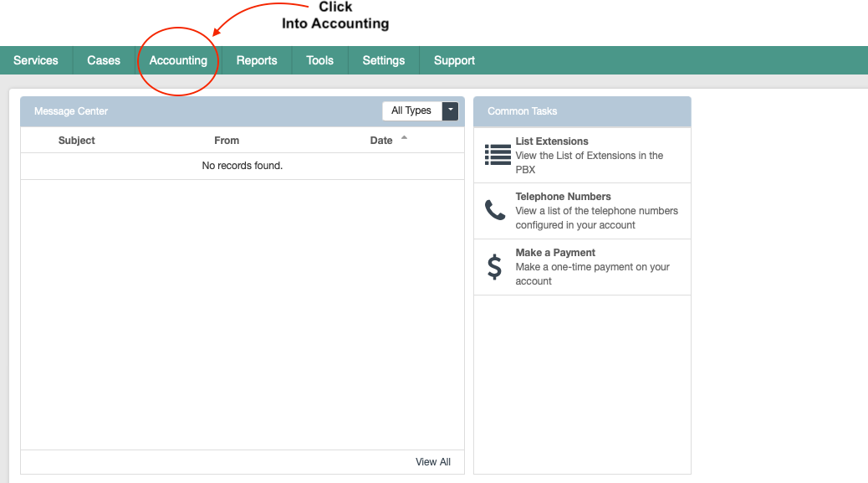Click the Make a Payment dollar icon
Screen dimensions: 868x483
[x=494, y=267]
